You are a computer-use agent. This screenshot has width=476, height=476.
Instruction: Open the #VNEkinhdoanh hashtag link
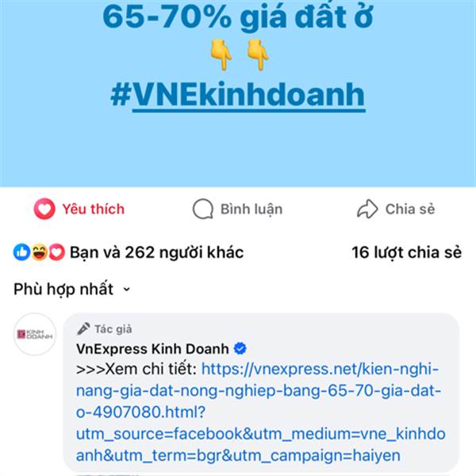point(238,94)
